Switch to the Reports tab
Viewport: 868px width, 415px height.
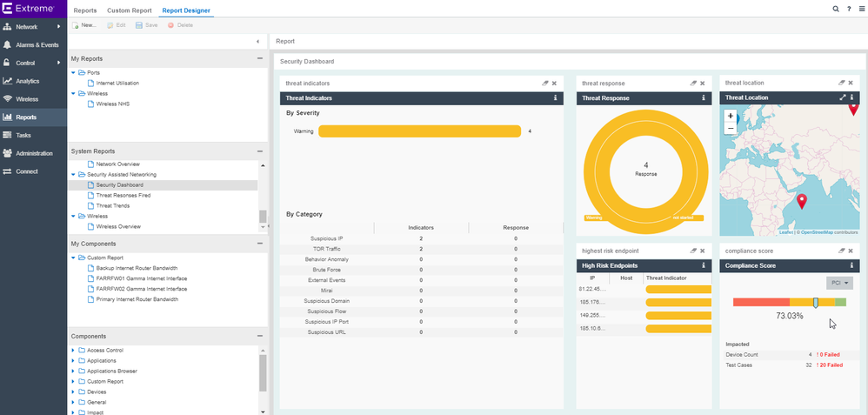coord(84,10)
